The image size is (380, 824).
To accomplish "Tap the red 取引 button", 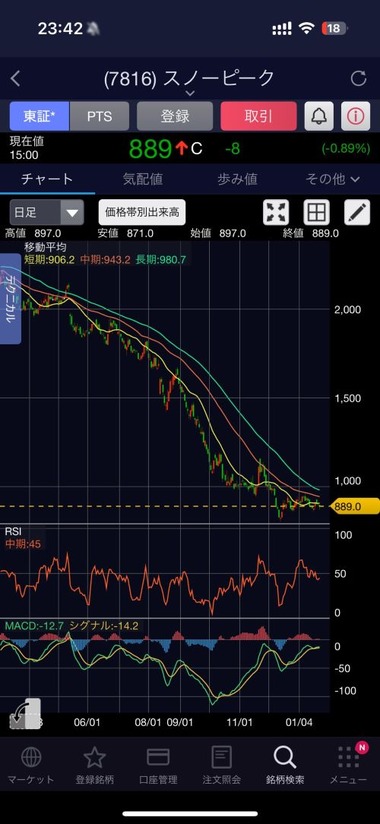I will click(x=259, y=116).
